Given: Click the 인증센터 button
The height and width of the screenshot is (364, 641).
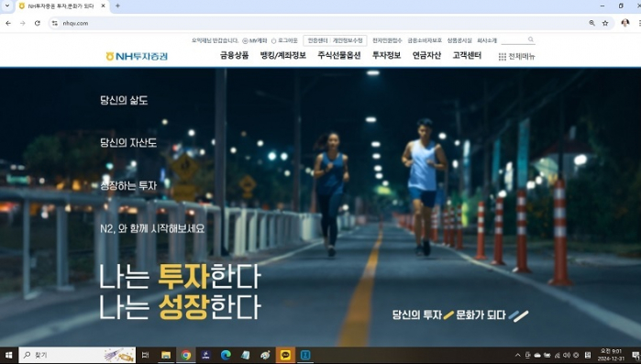Looking at the screenshot, I should click(x=317, y=40).
